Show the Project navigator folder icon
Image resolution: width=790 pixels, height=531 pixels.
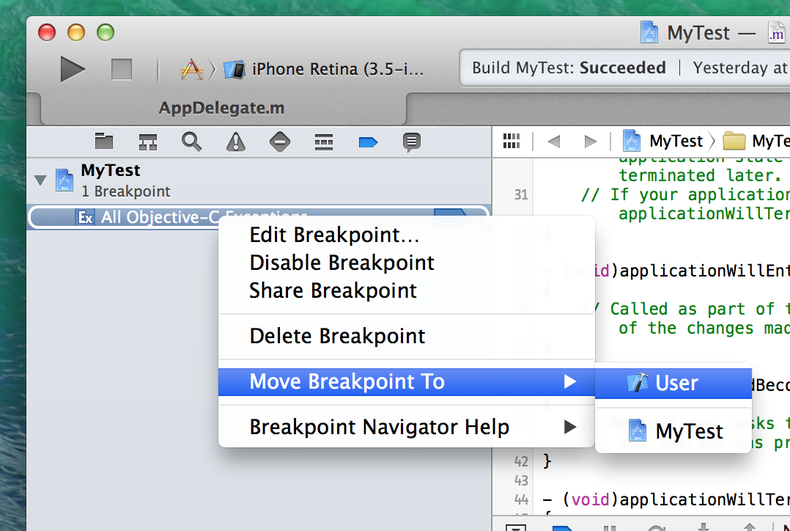click(104, 142)
